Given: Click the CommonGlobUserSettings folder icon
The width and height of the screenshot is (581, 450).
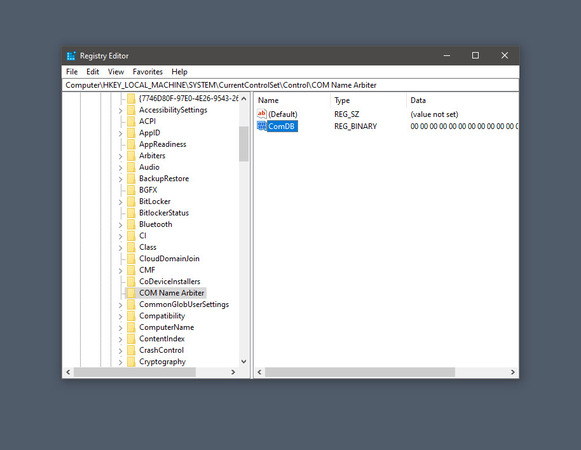Looking at the screenshot, I should (131, 304).
